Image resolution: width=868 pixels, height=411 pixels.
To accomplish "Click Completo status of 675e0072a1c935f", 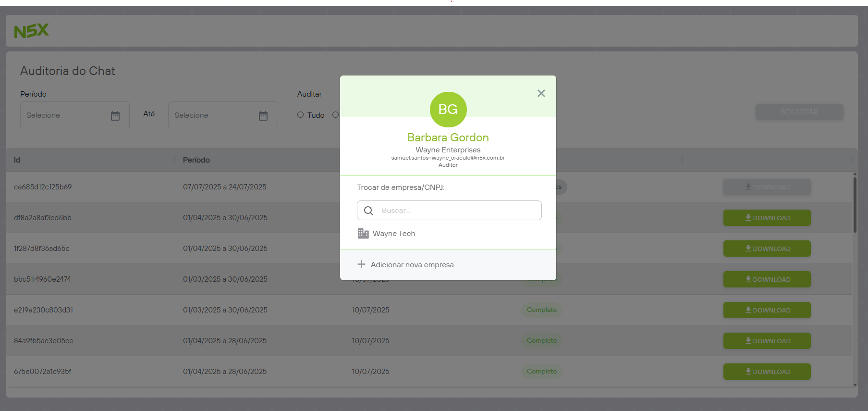I will pyautogui.click(x=542, y=372).
